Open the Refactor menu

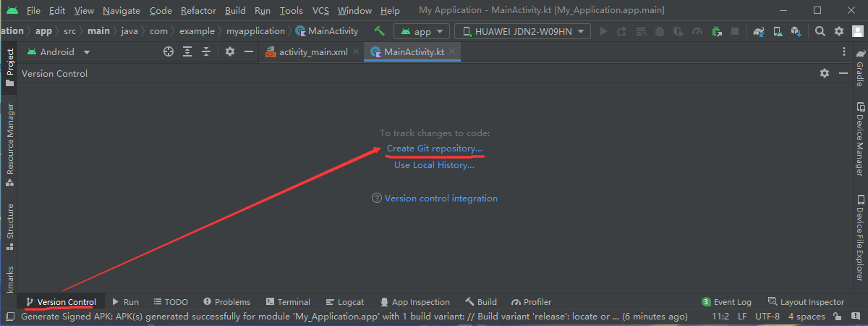pyautogui.click(x=198, y=11)
